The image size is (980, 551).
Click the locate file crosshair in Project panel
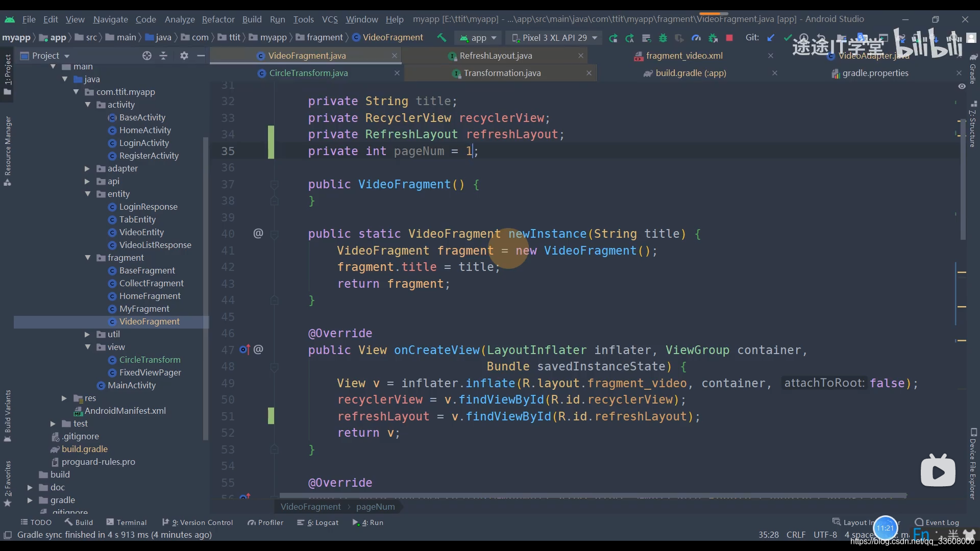pyautogui.click(x=147, y=56)
